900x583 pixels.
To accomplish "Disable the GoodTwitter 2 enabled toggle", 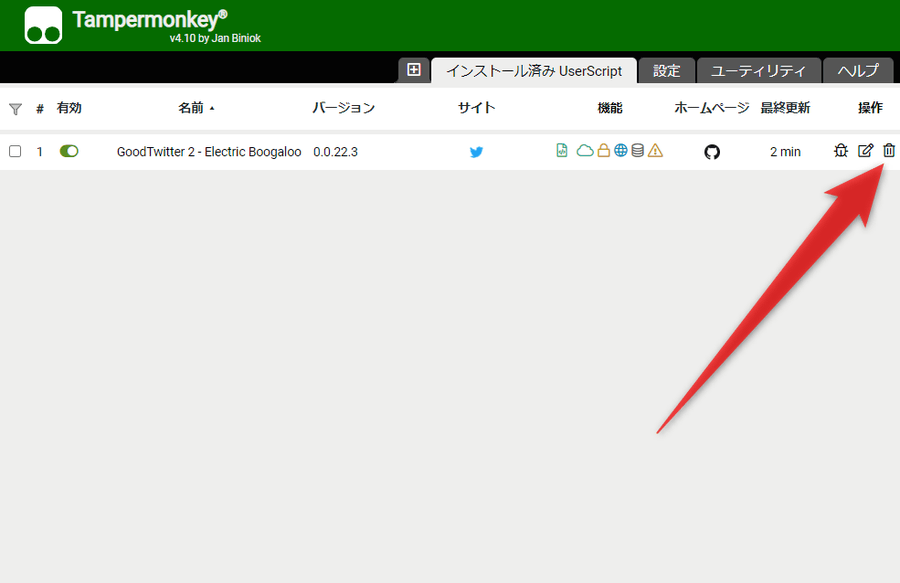I will 69,151.
